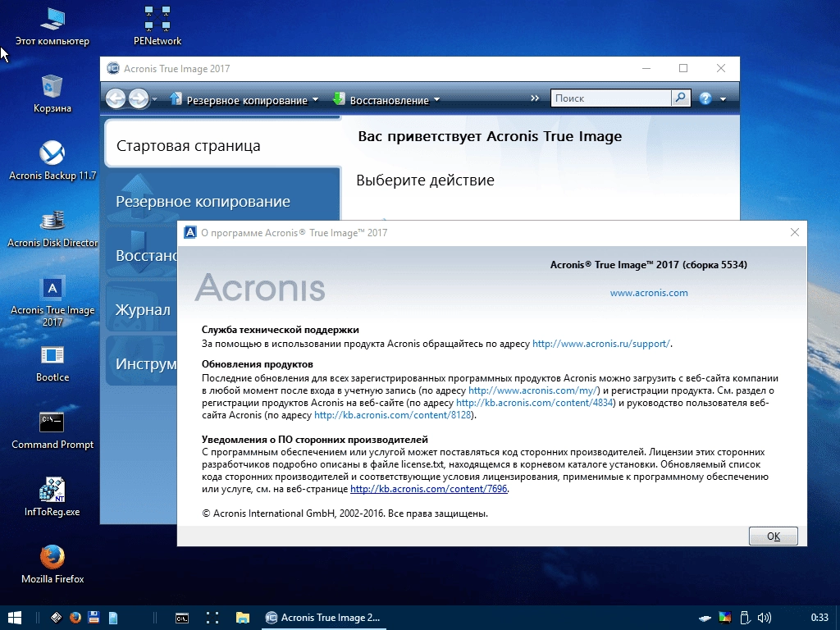
Task: Click the Forward arrow in Acronis toolbar
Action: [138, 98]
